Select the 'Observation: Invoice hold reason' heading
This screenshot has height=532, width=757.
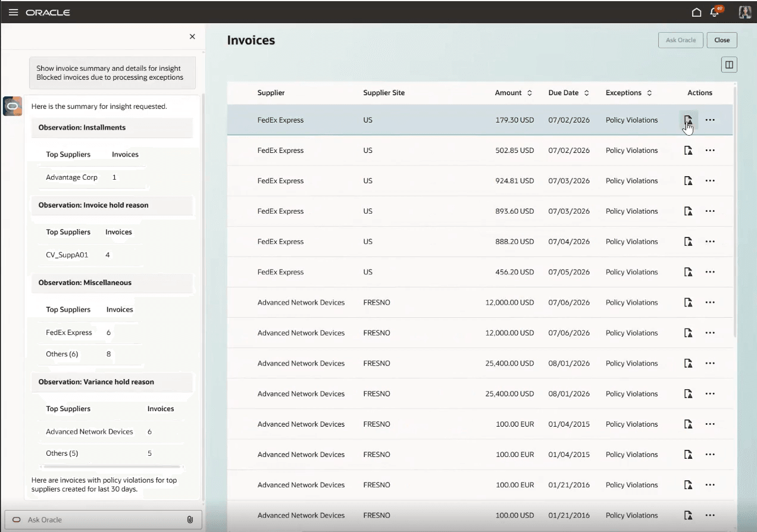click(x=93, y=205)
